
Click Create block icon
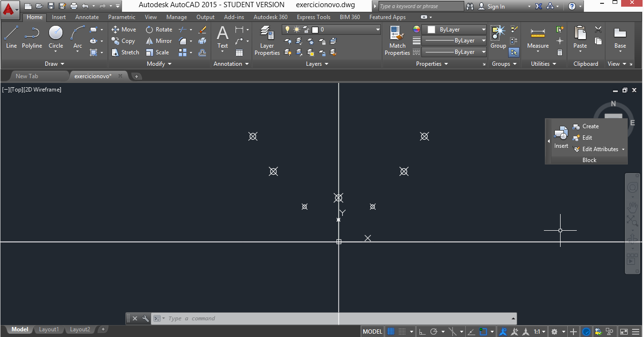coord(586,126)
